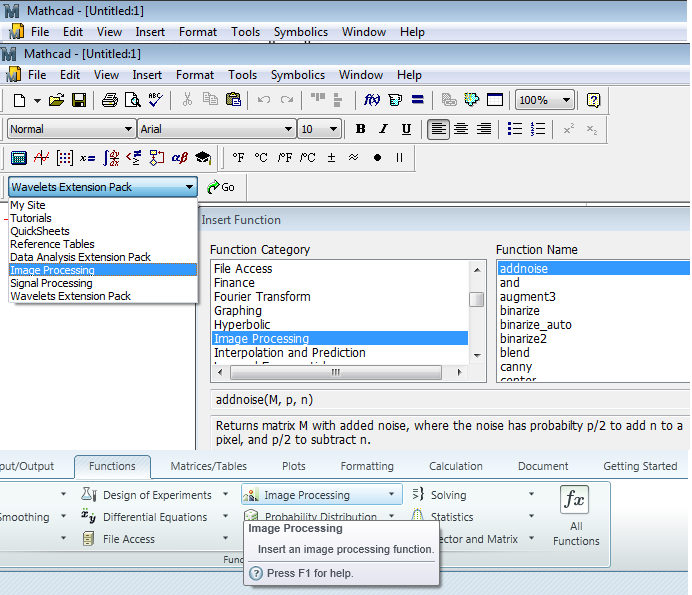Open the Matrix toolbar icon
This screenshot has height=595, width=692.
(65, 158)
